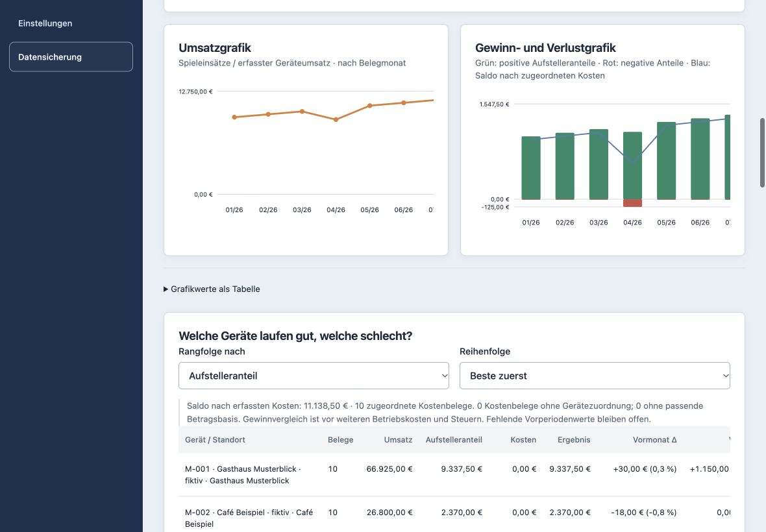
Task: Open the Reihenfolge dropdown
Action: pyautogui.click(x=595, y=376)
